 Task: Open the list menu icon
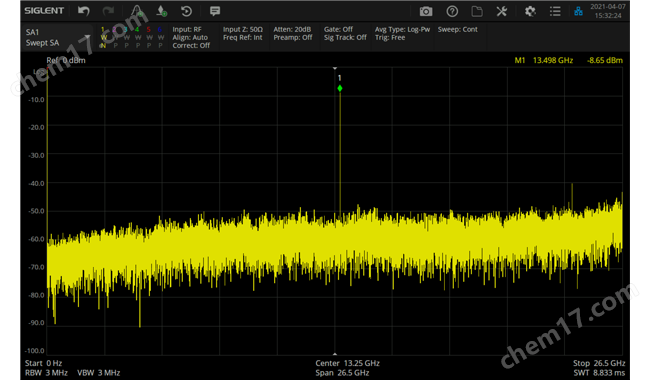pos(555,11)
